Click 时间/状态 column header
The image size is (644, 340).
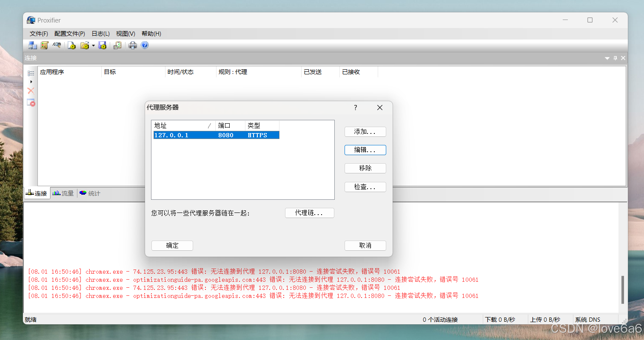pyautogui.click(x=191, y=72)
